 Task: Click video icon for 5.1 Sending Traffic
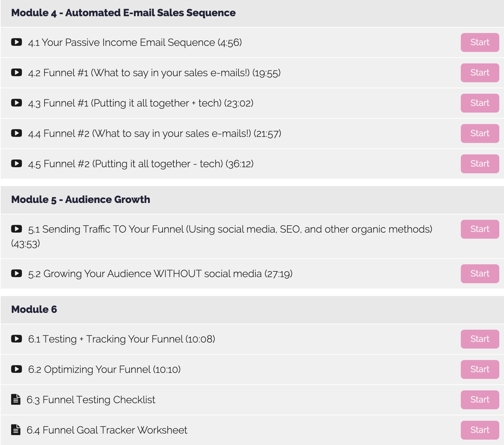pyautogui.click(x=17, y=229)
